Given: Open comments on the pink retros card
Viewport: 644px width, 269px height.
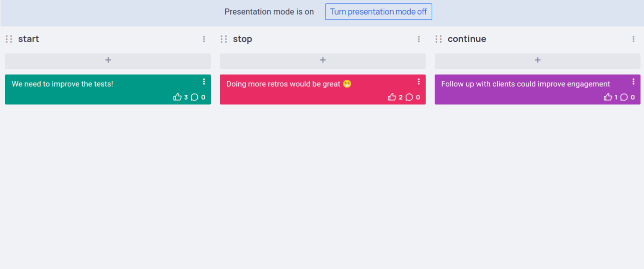Looking at the screenshot, I should (409, 97).
